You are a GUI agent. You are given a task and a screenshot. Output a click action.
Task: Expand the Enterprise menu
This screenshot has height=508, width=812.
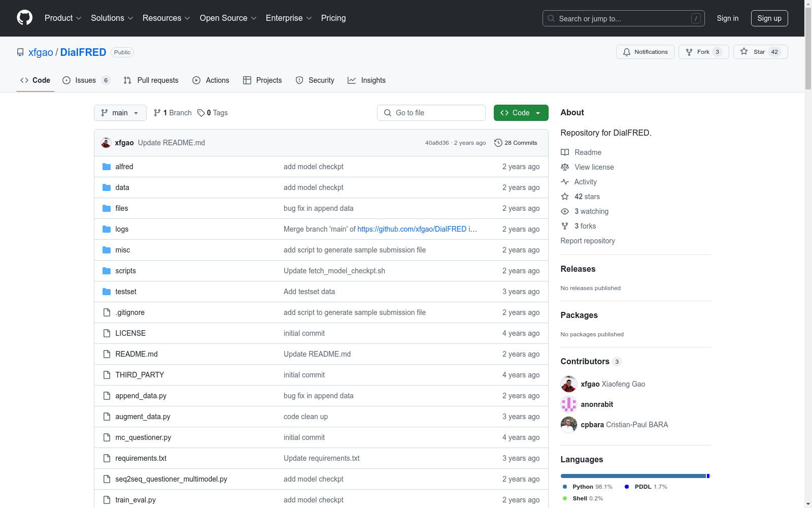(x=289, y=18)
